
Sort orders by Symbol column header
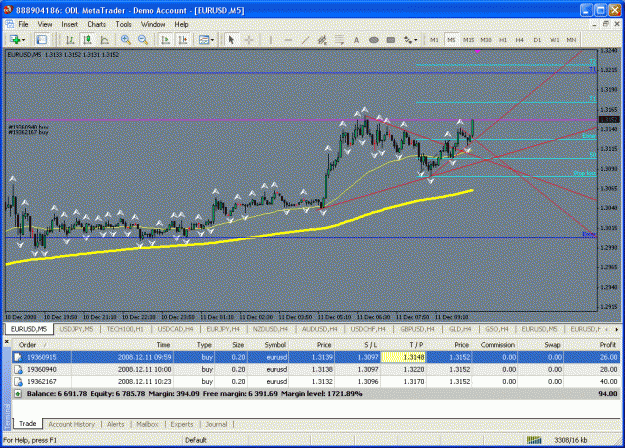point(275,345)
